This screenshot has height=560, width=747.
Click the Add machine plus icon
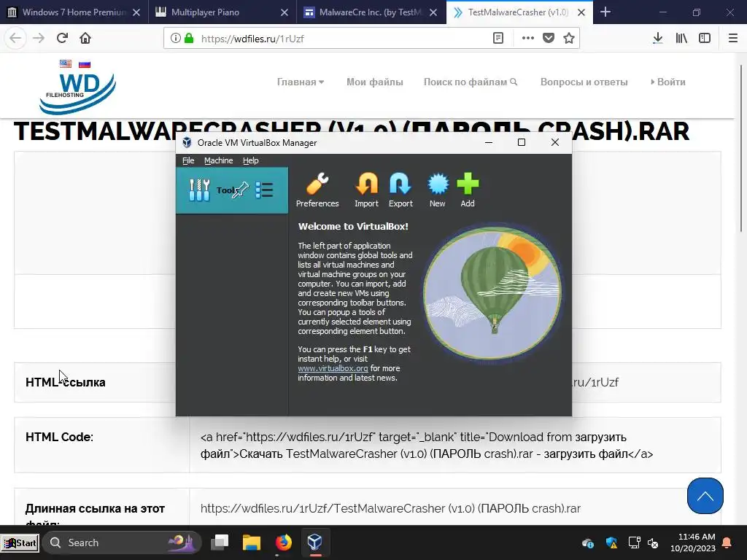pos(468,190)
